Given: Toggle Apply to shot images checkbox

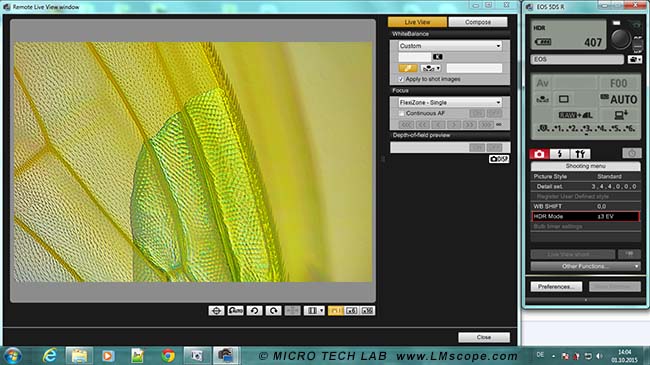Looking at the screenshot, I should pyautogui.click(x=401, y=79).
